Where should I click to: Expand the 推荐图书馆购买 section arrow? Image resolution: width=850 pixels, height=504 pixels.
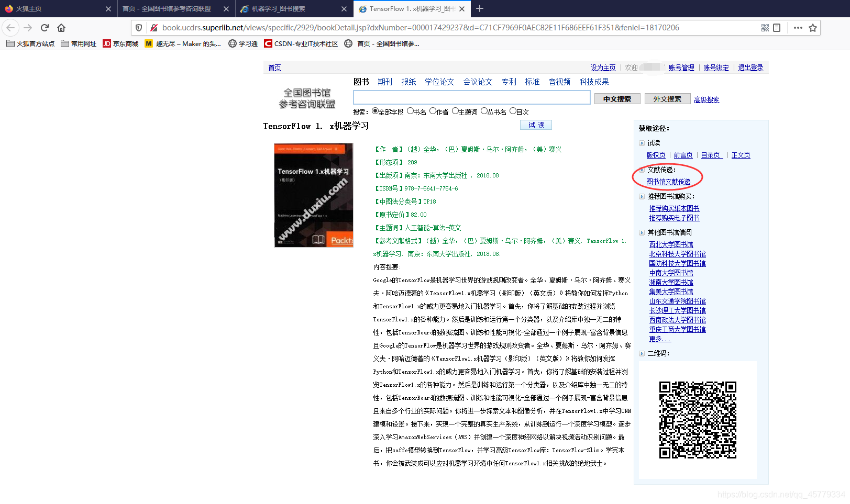tap(642, 197)
